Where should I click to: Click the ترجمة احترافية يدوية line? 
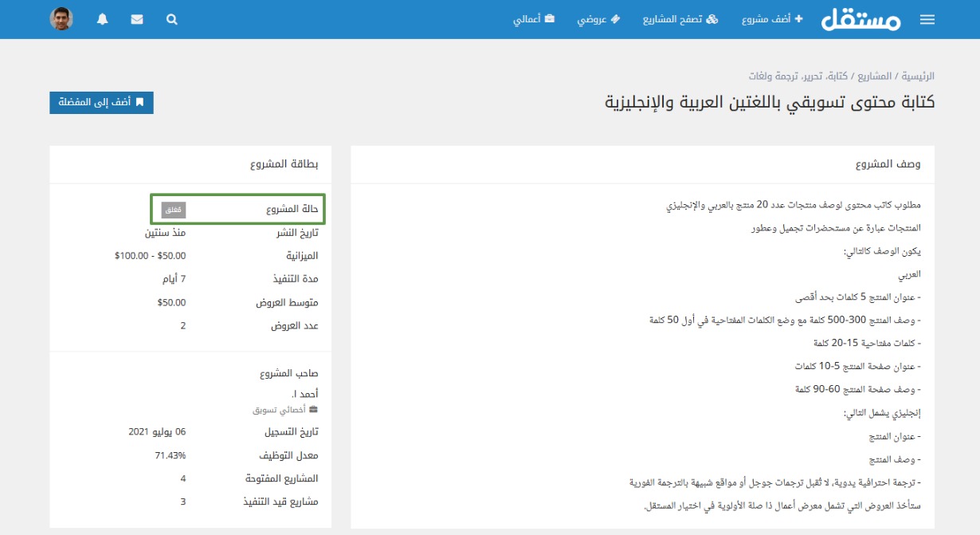click(774, 483)
